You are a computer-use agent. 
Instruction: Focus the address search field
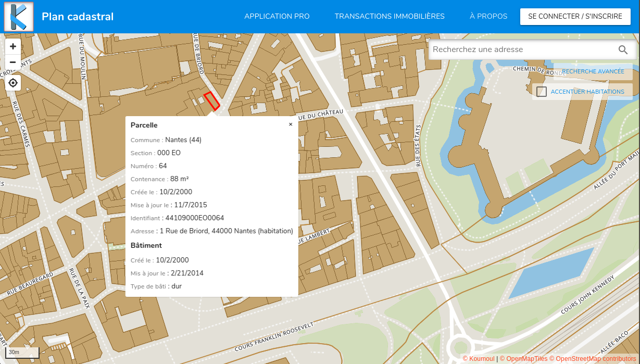(521, 50)
